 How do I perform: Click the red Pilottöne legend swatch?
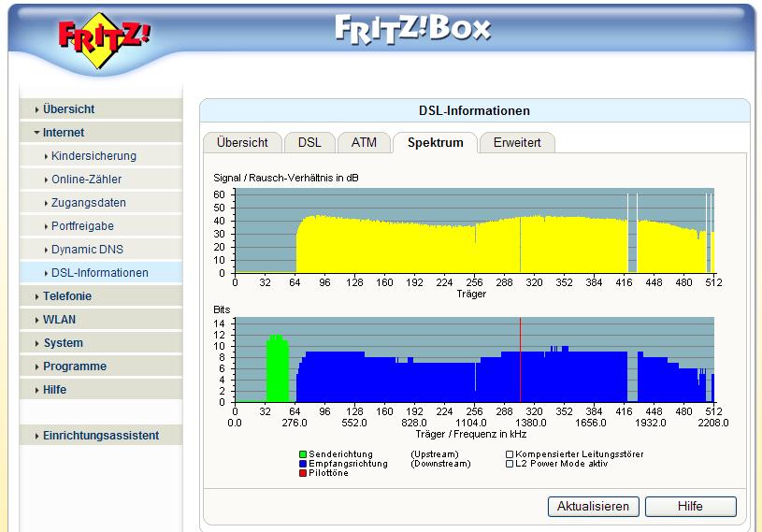(303, 473)
